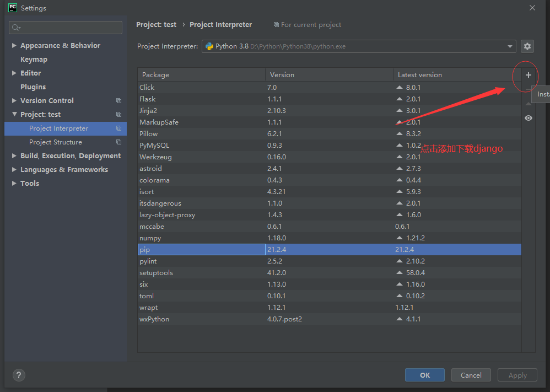Open the Keymap settings page
550x392 pixels.
click(34, 60)
